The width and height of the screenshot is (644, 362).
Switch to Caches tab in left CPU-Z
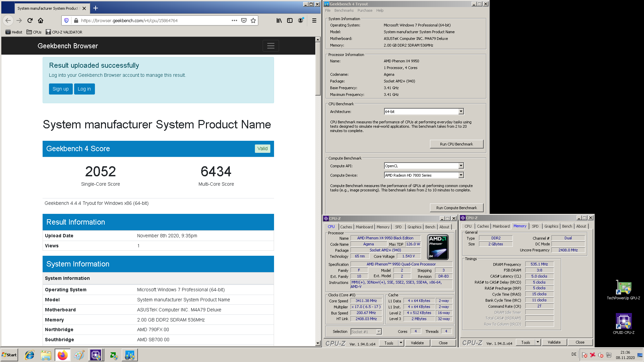click(x=346, y=227)
